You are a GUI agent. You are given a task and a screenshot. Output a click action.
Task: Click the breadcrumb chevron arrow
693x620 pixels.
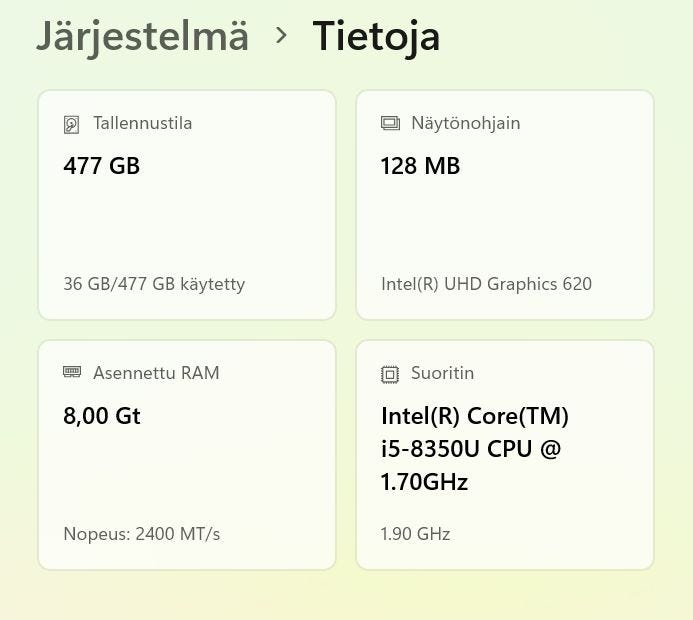click(x=281, y=36)
